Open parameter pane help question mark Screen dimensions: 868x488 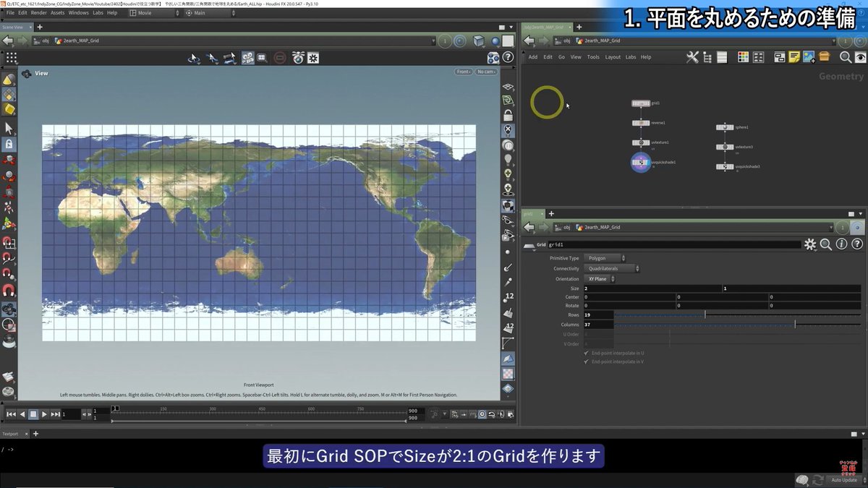point(857,244)
